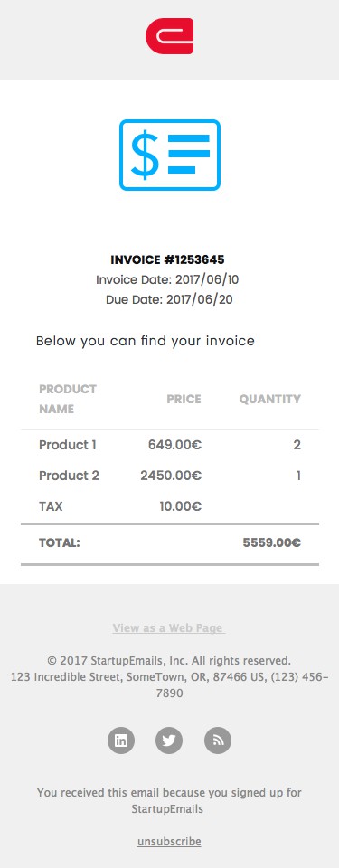This screenshot has width=339, height=868.
Task: Click the PRICE column header
Action: pos(184,399)
